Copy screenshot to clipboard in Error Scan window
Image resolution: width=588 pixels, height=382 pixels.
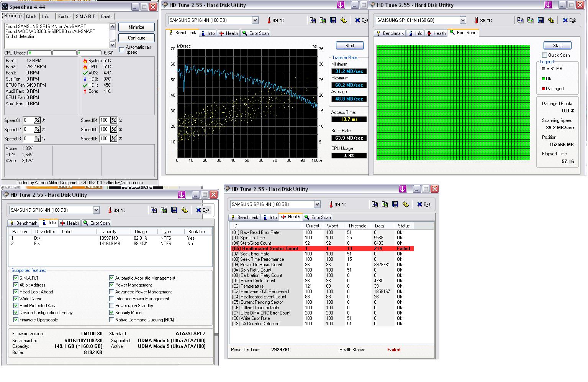531,20
